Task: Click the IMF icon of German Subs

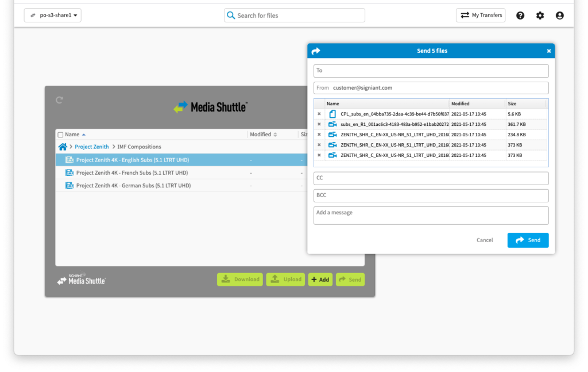Action: tap(69, 186)
